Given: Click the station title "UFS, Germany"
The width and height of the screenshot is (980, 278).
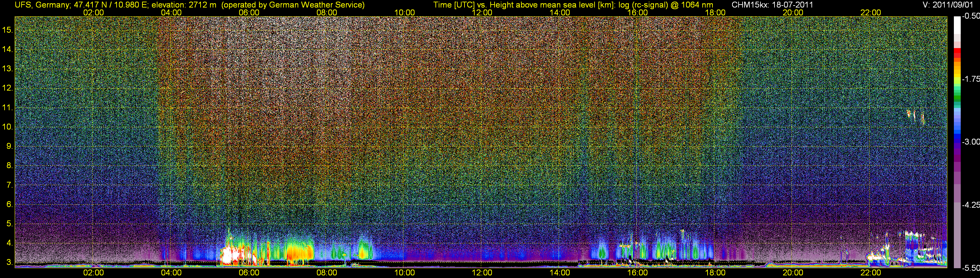Looking at the screenshot, I should pyautogui.click(x=42, y=5).
